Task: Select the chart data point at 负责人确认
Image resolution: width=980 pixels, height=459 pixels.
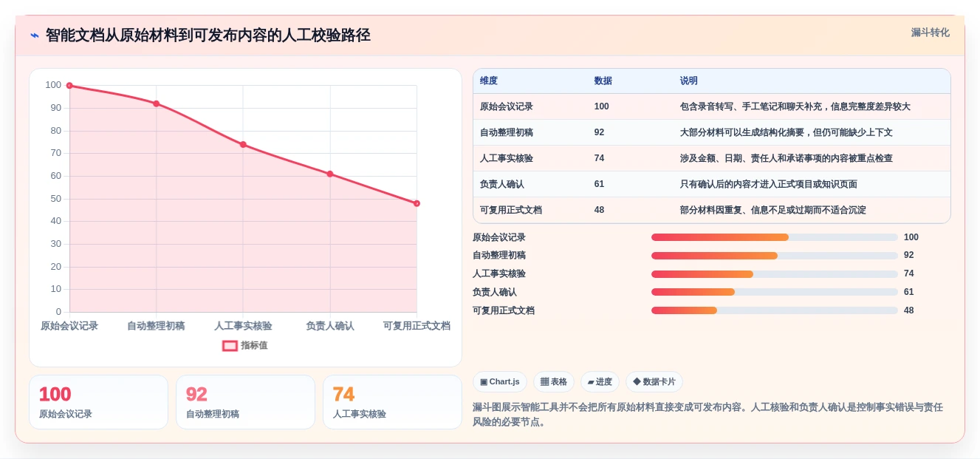Action: [x=330, y=174]
